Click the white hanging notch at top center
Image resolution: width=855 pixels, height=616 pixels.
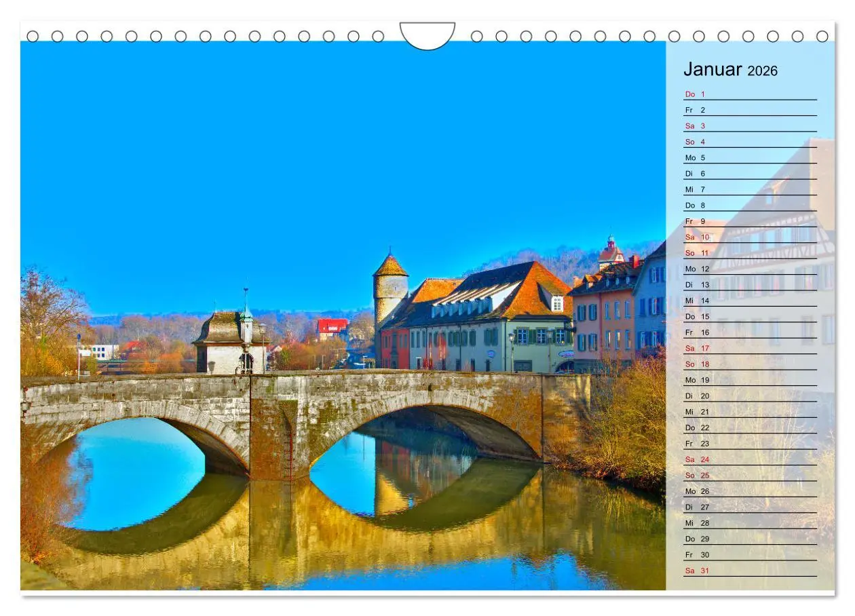tap(427, 33)
